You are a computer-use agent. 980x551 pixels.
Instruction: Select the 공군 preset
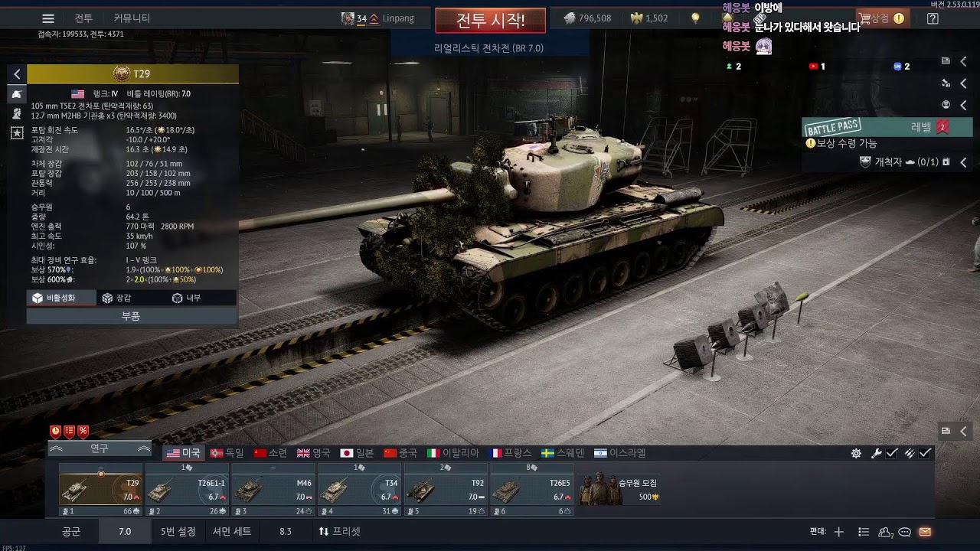pos(71,531)
